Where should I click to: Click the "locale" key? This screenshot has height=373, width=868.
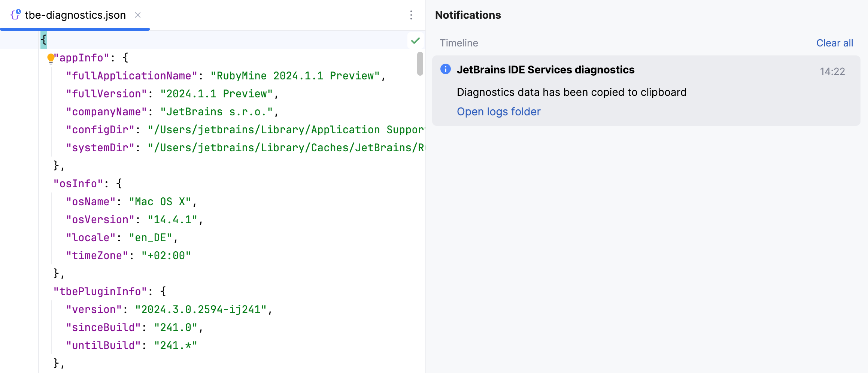click(91, 237)
